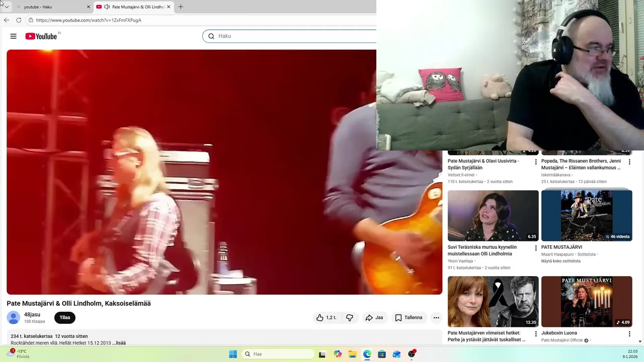Click 'Näytä koko soittolista' link
The width and height of the screenshot is (644, 362).
(x=561, y=261)
